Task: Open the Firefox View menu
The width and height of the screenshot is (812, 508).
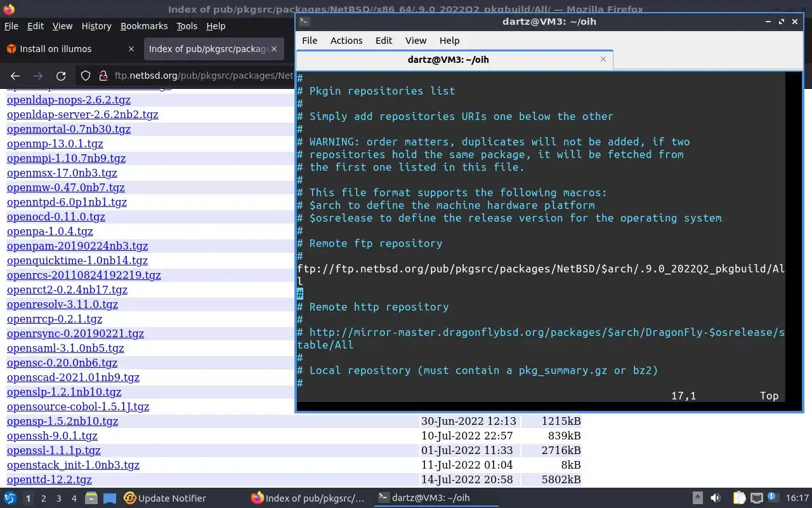Action: [x=62, y=26]
